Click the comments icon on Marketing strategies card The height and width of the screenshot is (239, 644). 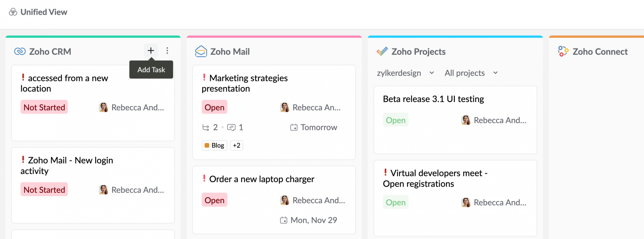[x=231, y=128]
